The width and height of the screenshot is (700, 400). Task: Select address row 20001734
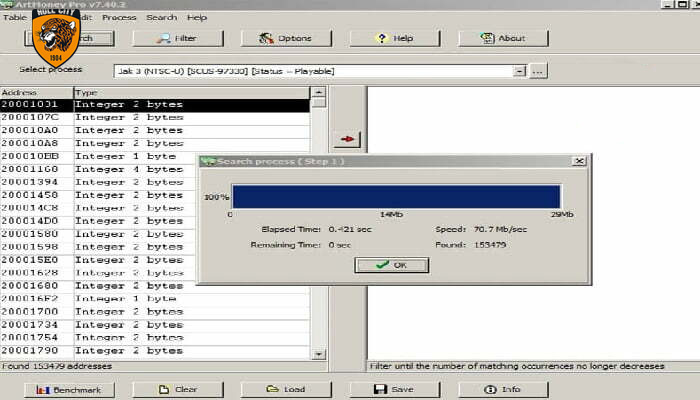click(154, 325)
